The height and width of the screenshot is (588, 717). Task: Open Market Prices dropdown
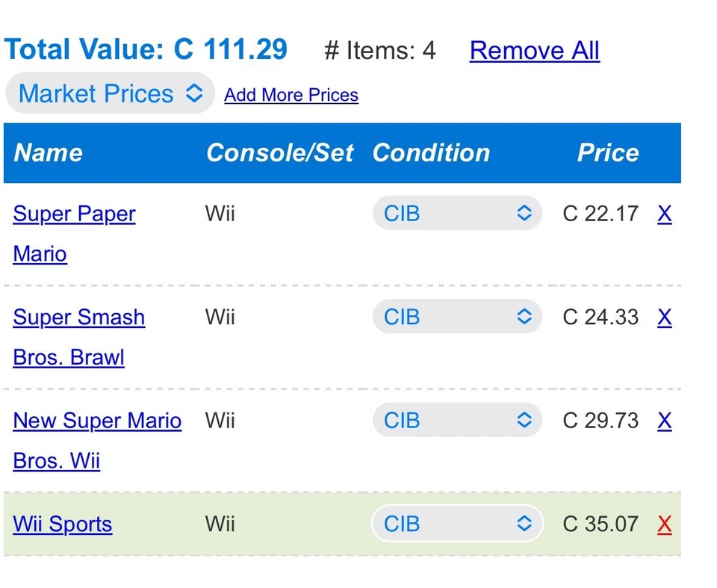[x=110, y=93]
